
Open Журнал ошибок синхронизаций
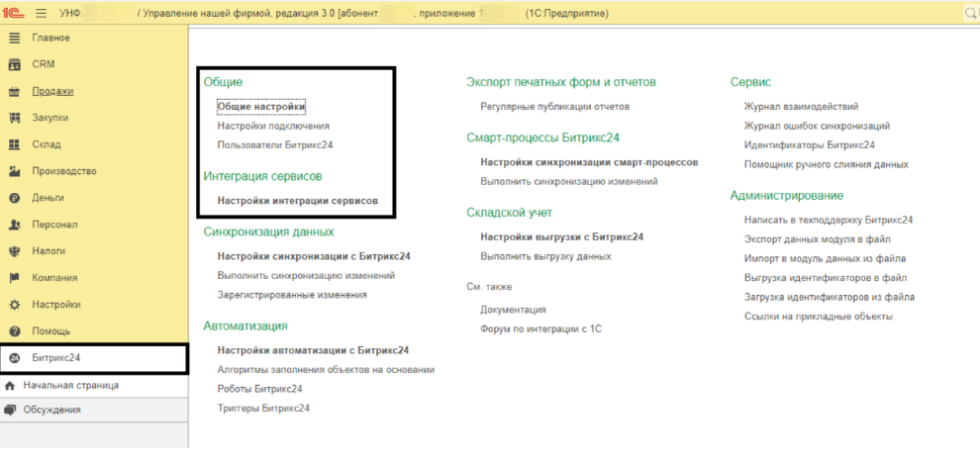tap(817, 127)
